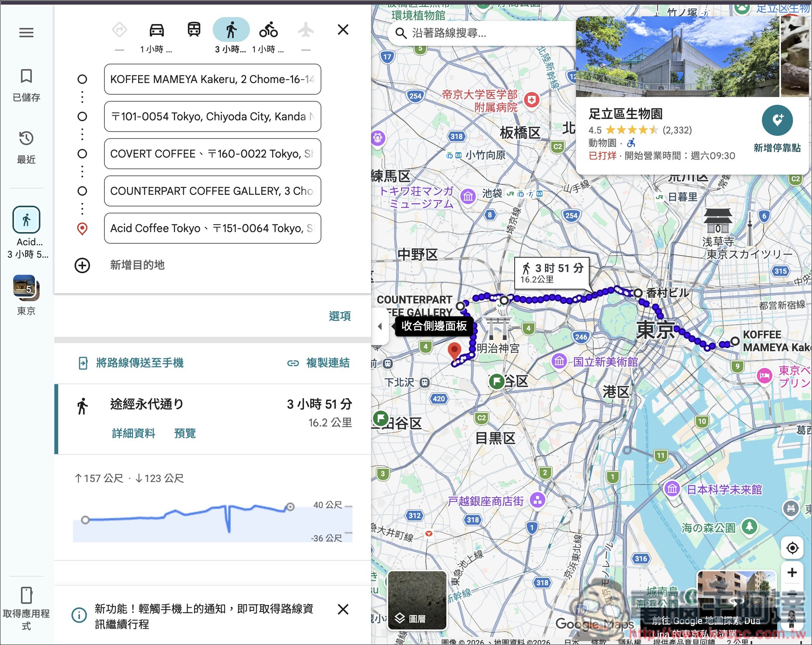The width and height of the screenshot is (812, 645).
Task: Switch to driving travel mode
Action: 157,30
